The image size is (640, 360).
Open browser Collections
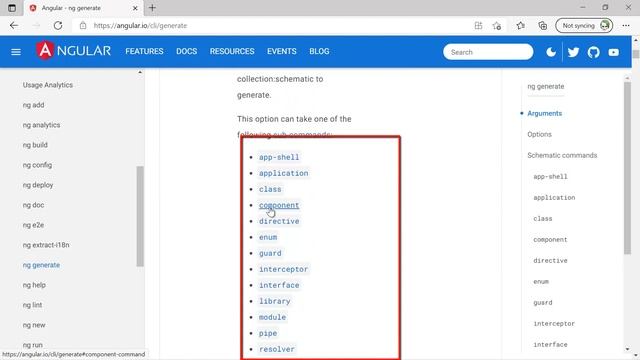542,26
